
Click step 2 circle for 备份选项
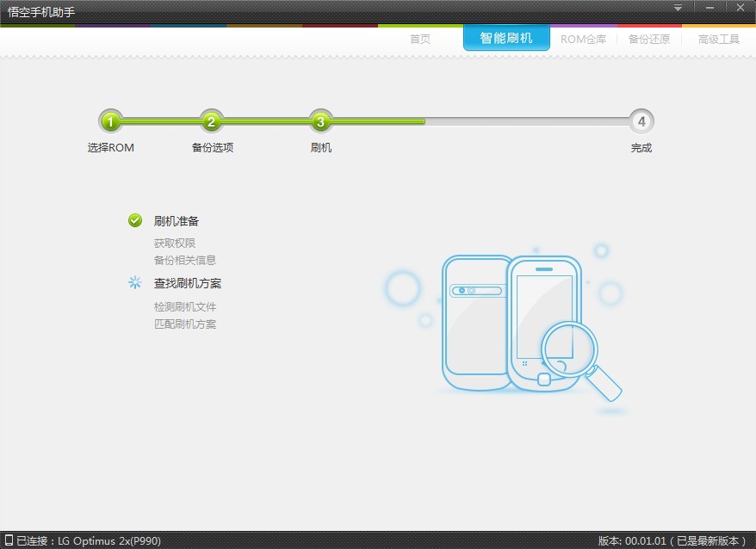[211, 121]
